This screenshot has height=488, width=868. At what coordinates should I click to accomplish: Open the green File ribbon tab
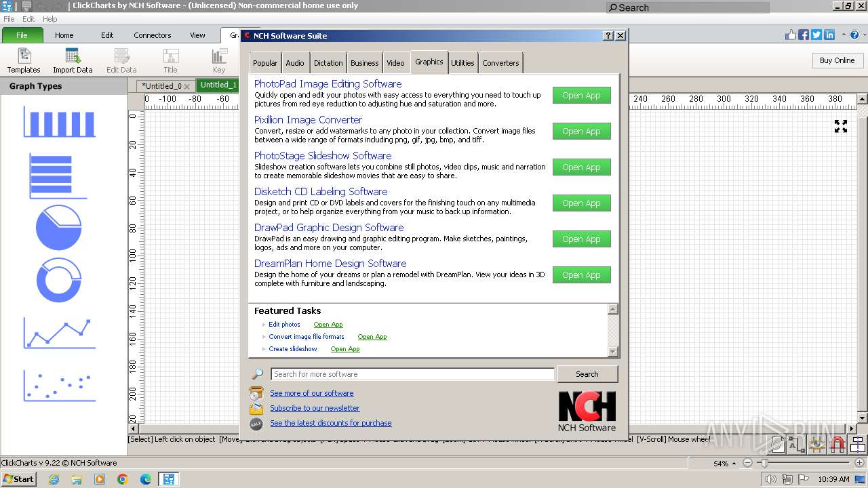pos(22,35)
